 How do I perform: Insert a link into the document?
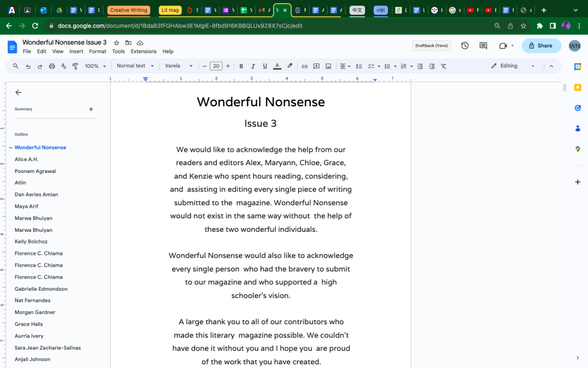click(x=305, y=66)
